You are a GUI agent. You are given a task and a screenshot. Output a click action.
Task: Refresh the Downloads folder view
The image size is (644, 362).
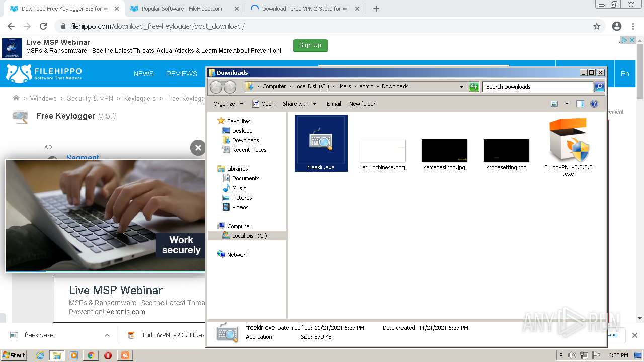point(474,87)
